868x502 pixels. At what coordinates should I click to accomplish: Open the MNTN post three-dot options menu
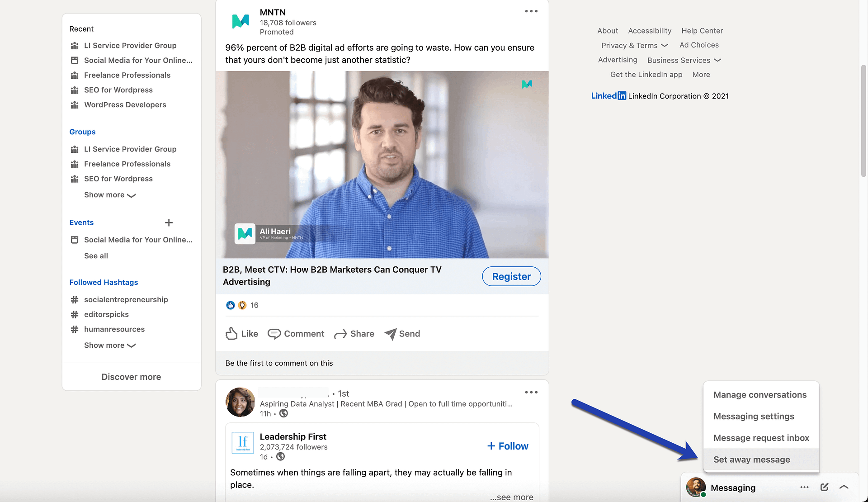tap(531, 11)
